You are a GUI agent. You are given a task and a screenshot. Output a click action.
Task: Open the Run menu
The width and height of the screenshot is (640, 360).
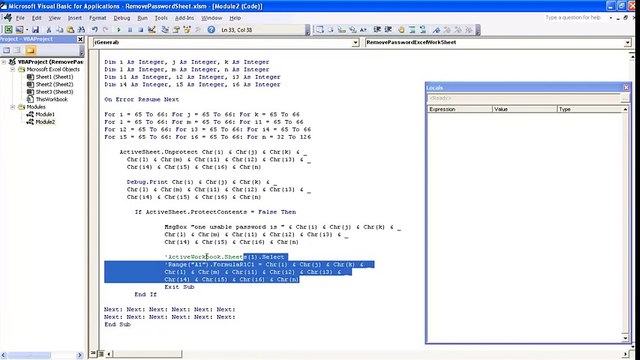click(142, 18)
